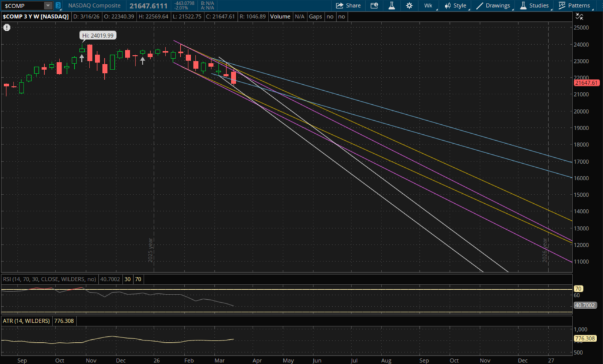Open the Drawings menu
The image size is (603, 364).
tap(493, 5)
